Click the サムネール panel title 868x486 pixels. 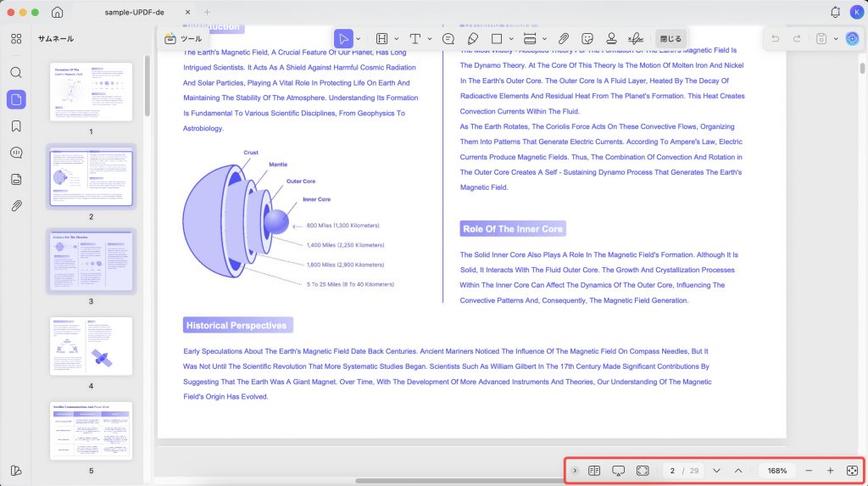tap(56, 39)
